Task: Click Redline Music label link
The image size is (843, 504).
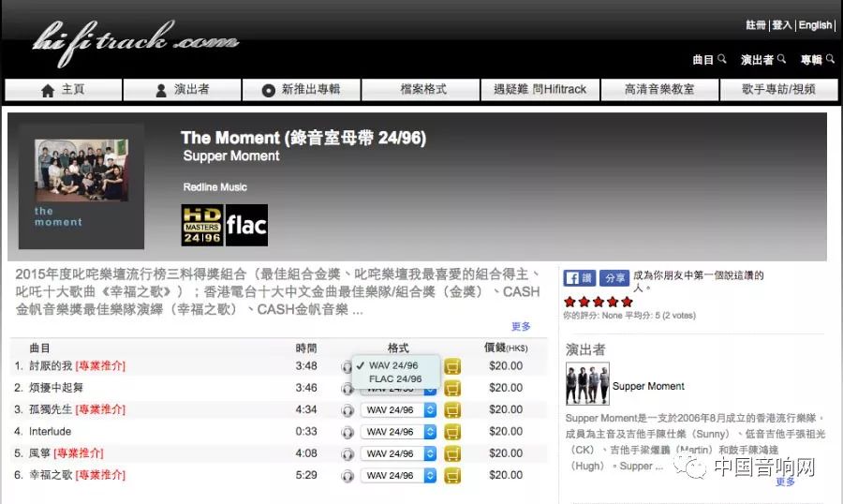Action: [215, 187]
